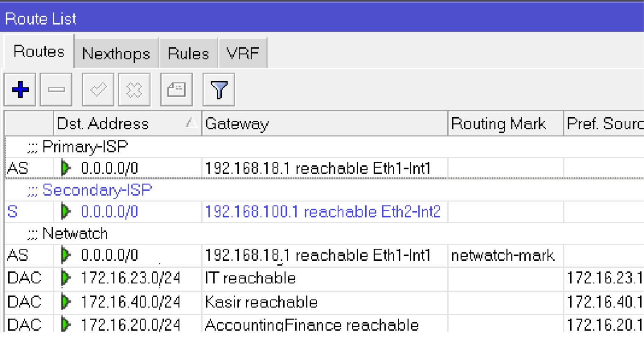This screenshot has width=644, height=337.
Task: Select the 192.168.100.1 Eth2-Int2 gateway entry
Action: (x=322, y=212)
